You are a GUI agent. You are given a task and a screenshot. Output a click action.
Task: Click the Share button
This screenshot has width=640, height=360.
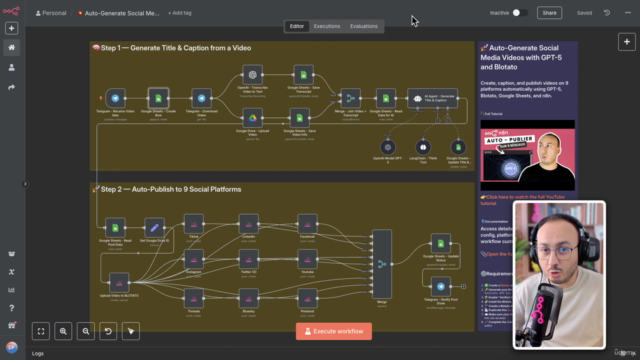pos(549,13)
